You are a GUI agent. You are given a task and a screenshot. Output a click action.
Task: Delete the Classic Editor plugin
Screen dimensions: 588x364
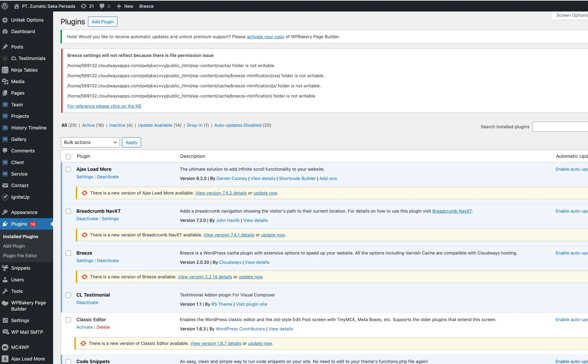103,327
